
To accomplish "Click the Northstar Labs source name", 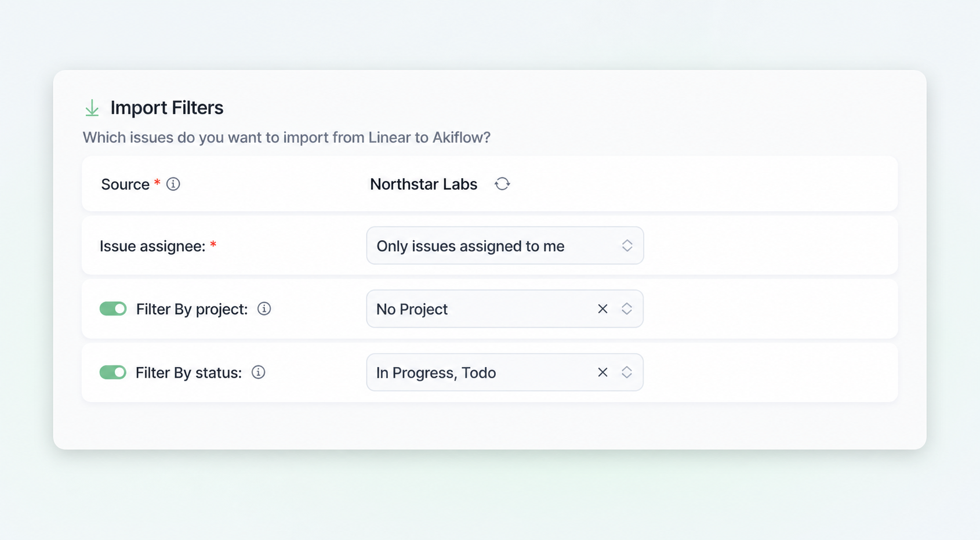I will click(x=423, y=184).
